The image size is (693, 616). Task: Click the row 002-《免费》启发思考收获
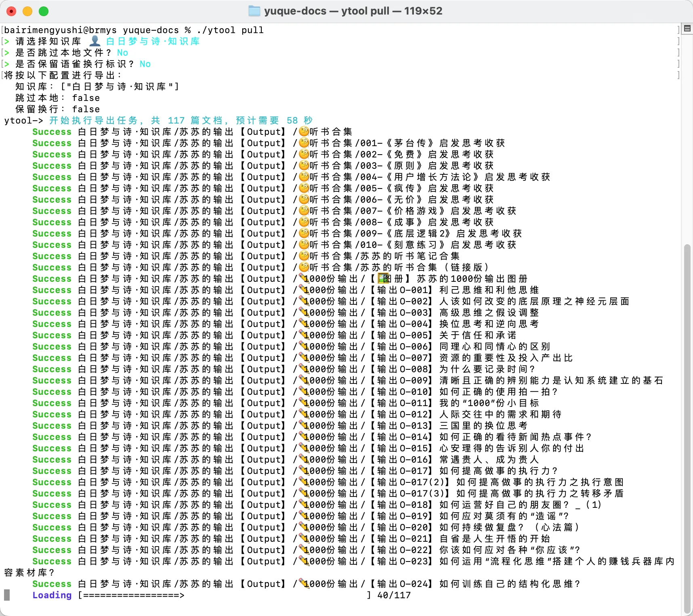click(x=263, y=154)
